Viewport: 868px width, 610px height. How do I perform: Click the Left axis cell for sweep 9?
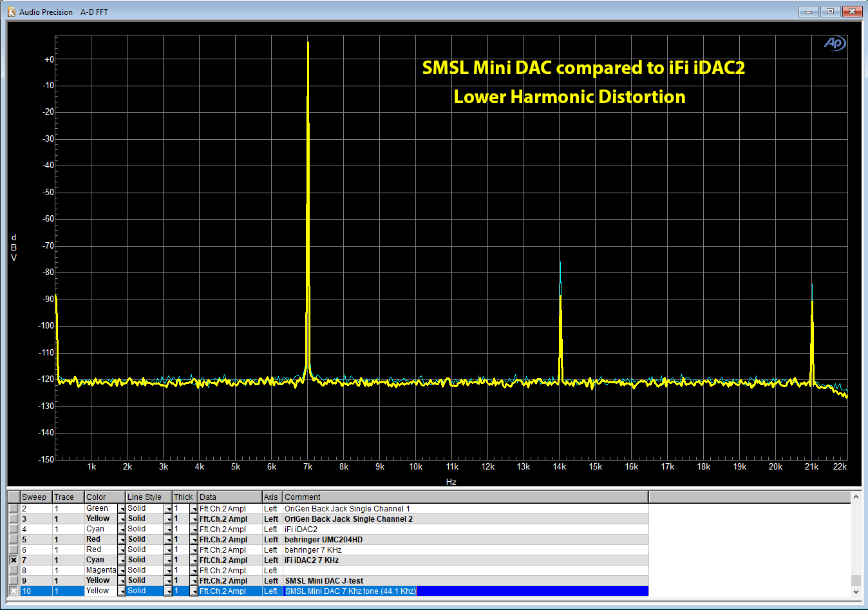point(272,581)
